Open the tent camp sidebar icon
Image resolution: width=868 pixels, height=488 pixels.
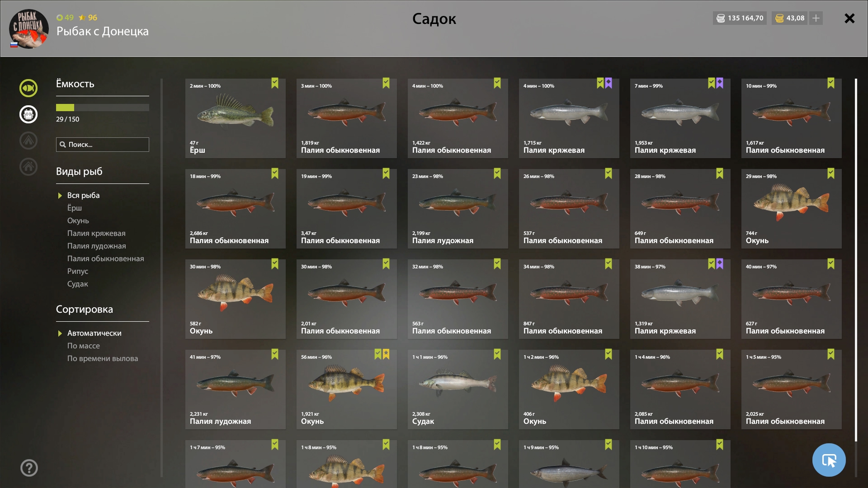click(28, 141)
